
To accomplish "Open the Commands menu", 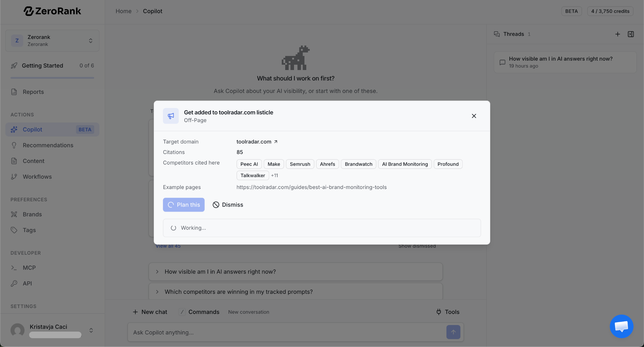I will click(199, 312).
